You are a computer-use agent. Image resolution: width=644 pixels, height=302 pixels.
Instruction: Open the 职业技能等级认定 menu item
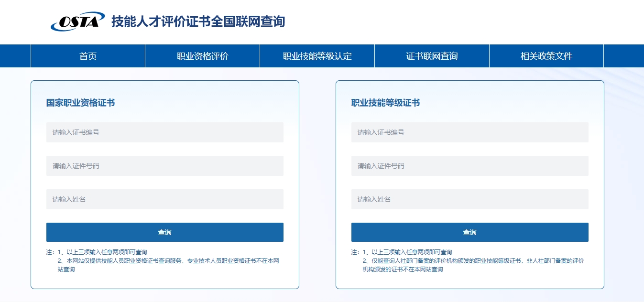point(317,56)
